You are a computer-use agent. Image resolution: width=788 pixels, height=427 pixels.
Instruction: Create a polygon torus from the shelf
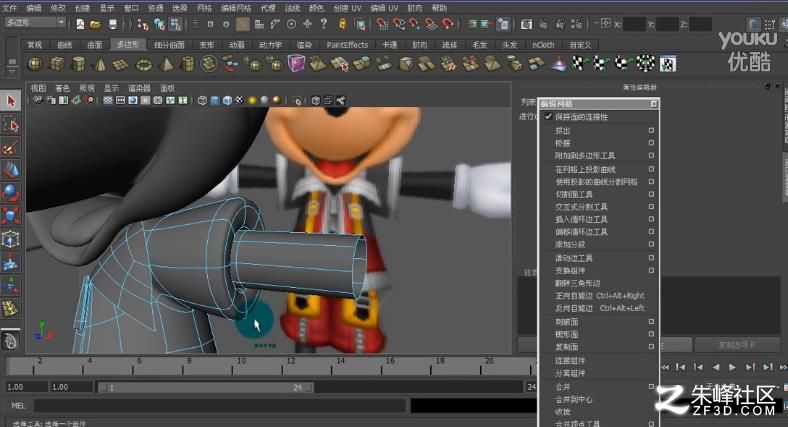click(144, 64)
